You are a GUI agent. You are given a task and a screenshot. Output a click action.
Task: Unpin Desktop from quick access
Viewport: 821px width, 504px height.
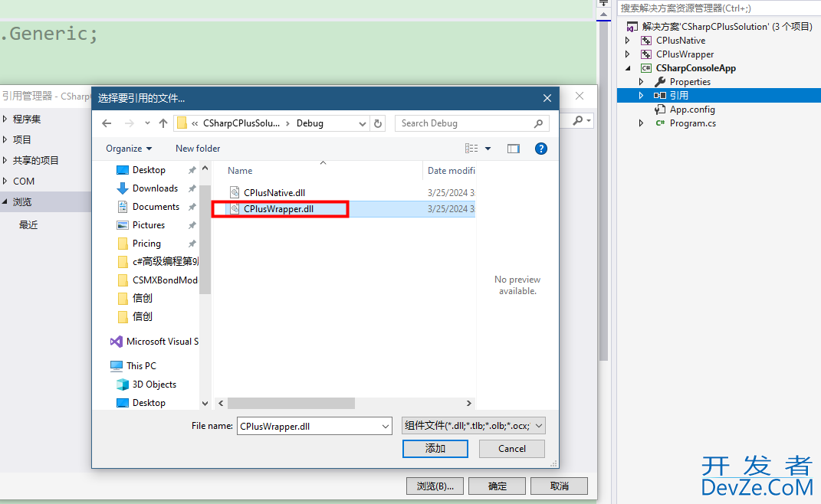point(192,170)
